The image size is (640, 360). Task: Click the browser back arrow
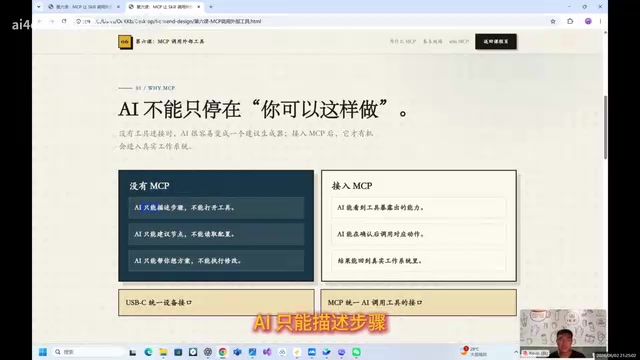(40, 21)
